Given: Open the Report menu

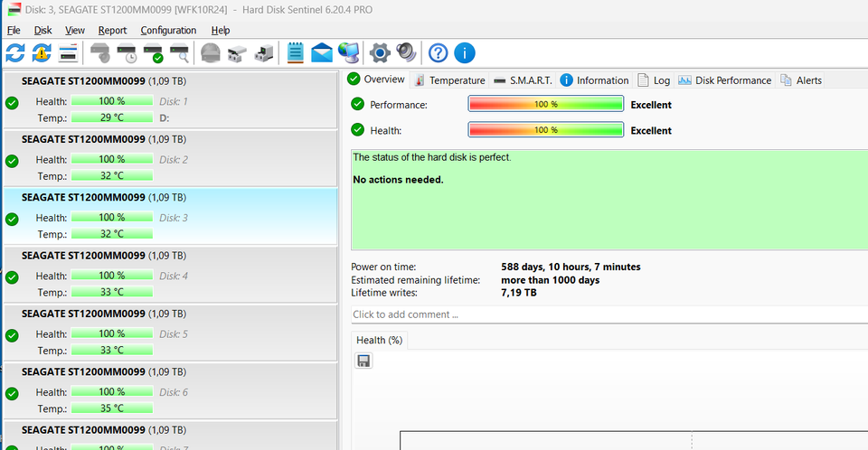Looking at the screenshot, I should 112,31.
